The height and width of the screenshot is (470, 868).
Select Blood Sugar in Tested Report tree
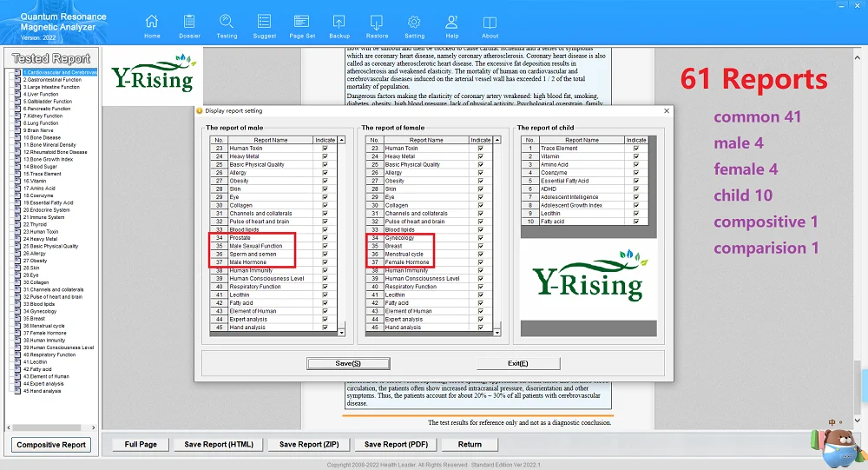[x=40, y=166]
